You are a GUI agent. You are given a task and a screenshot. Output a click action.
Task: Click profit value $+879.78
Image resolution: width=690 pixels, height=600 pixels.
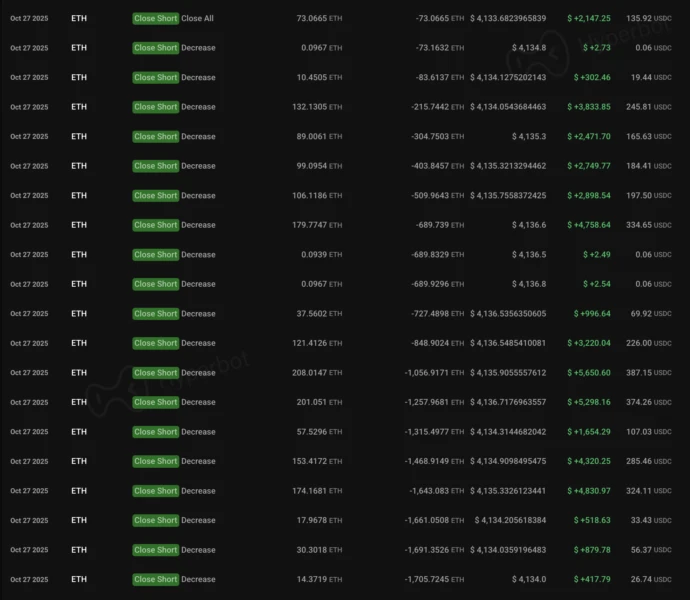click(592, 549)
